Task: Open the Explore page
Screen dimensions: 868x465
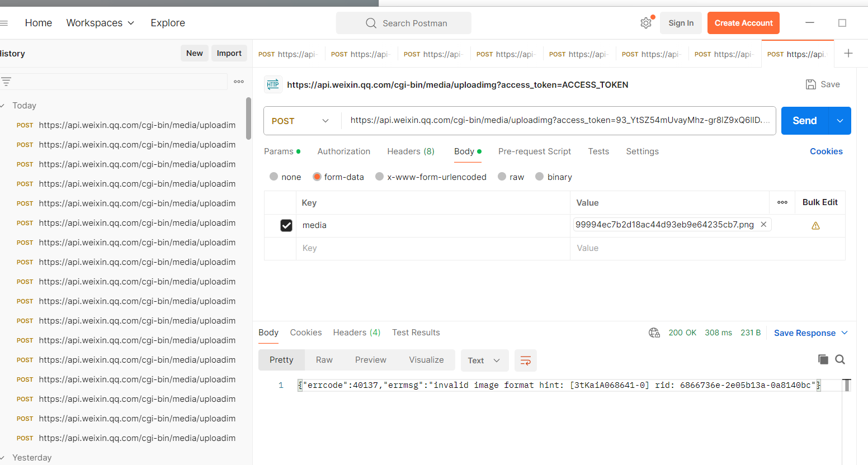Action: point(168,23)
